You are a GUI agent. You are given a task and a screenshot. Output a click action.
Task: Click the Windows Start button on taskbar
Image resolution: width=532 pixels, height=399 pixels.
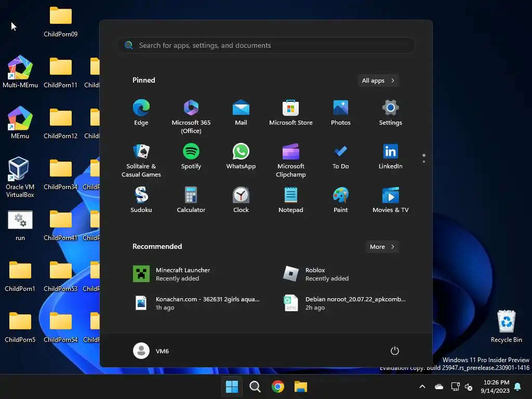(232, 387)
